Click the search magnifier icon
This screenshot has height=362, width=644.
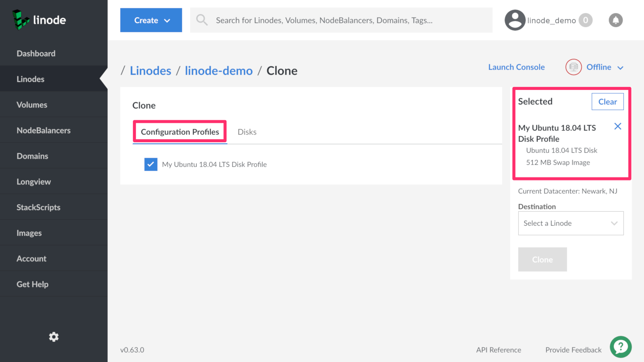[x=201, y=20]
